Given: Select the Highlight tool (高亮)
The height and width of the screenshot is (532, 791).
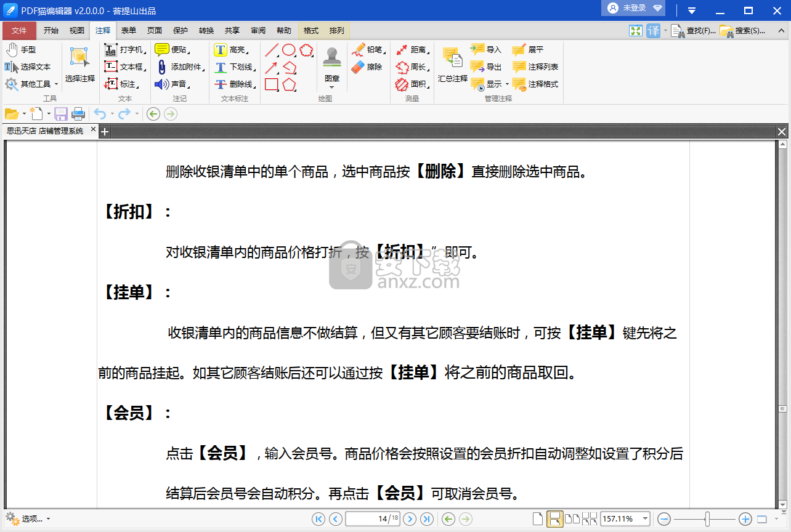Looking at the screenshot, I should point(231,49).
